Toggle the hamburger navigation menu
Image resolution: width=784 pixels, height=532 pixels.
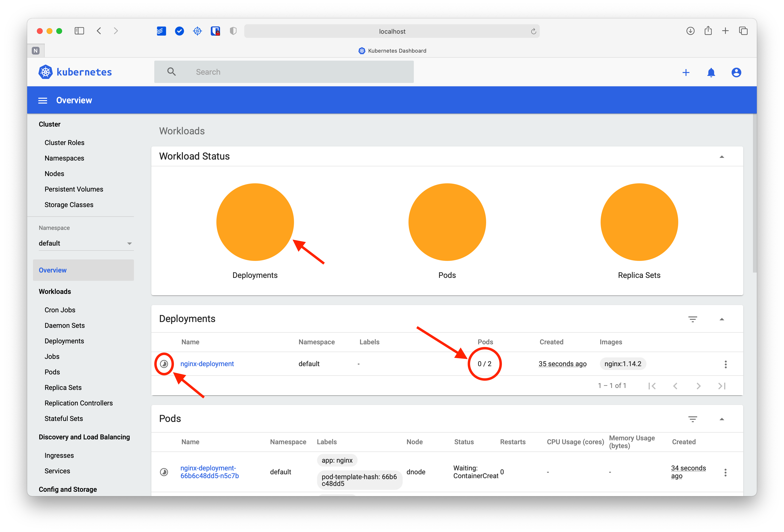pyautogui.click(x=42, y=100)
